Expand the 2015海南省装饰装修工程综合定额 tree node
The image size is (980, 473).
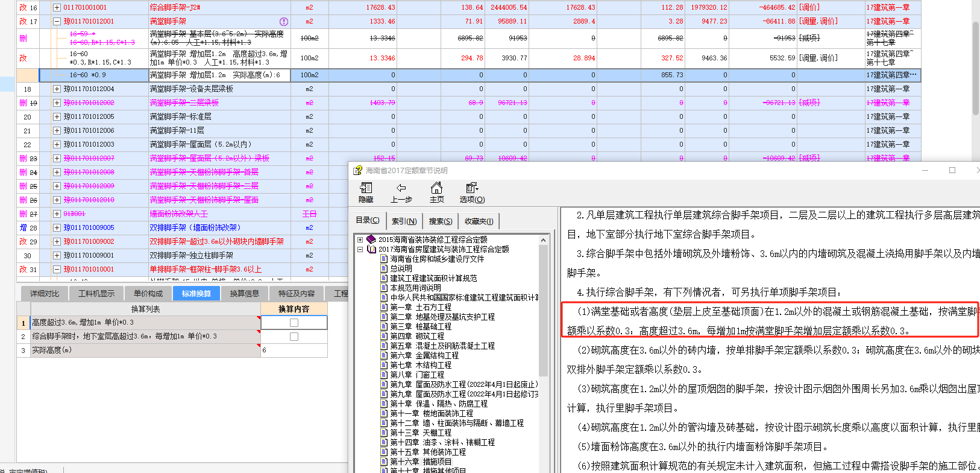tap(360, 240)
